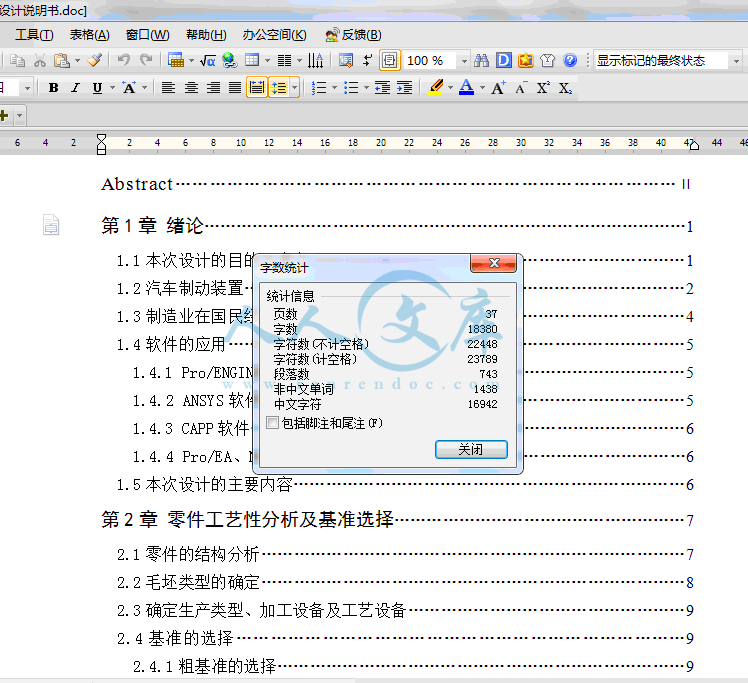Justify text alignment

pyautogui.click(x=235, y=88)
